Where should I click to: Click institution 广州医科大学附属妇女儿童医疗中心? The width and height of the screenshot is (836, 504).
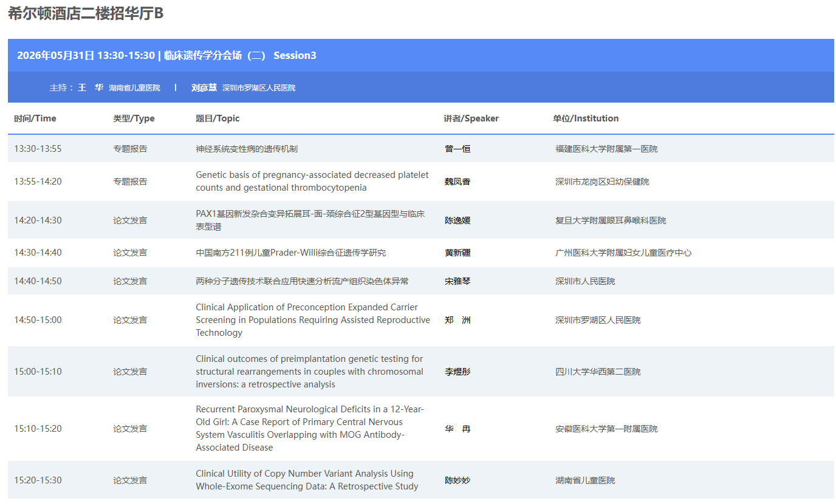point(623,253)
